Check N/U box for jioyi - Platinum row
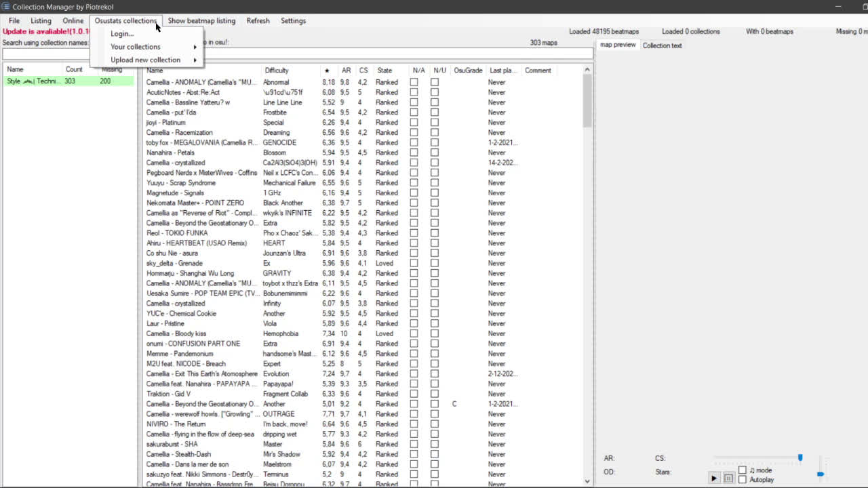The image size is (868, 488). click(435, 123)
